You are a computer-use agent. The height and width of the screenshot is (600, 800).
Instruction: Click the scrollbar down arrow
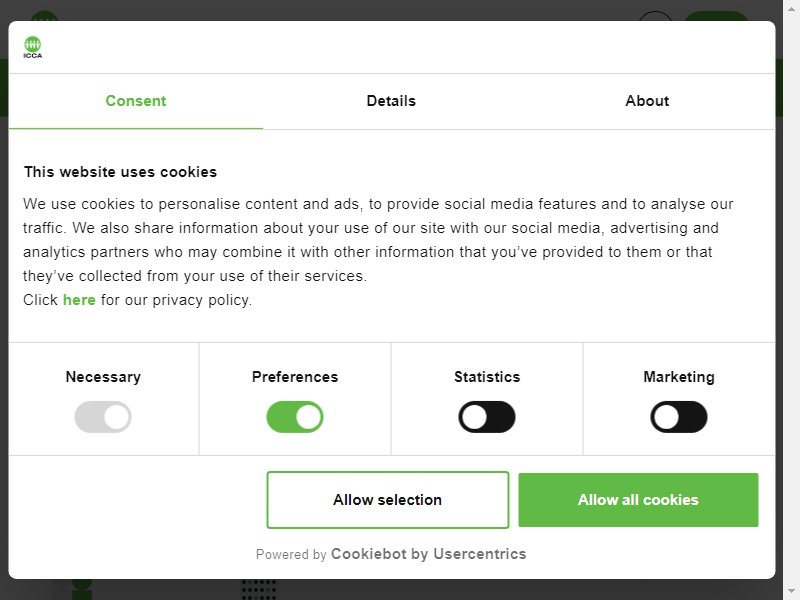point(791,591)
